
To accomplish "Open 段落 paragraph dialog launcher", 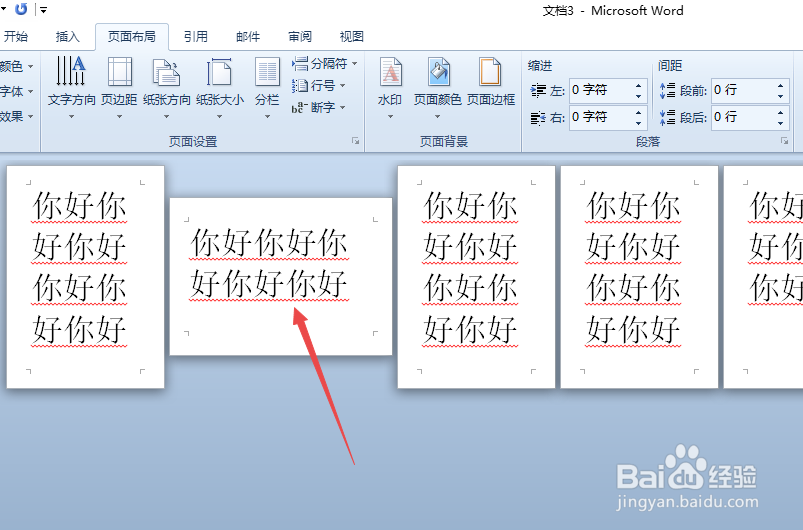I will [x=785, y=141].
